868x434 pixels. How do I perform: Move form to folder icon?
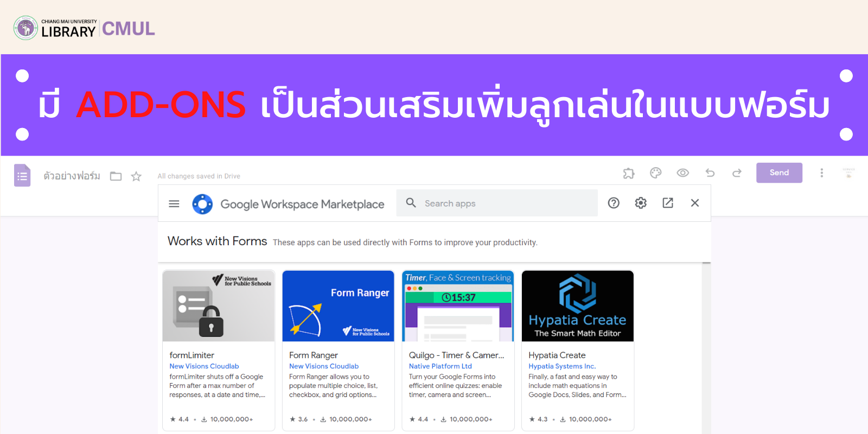click(x=116, y=176)
